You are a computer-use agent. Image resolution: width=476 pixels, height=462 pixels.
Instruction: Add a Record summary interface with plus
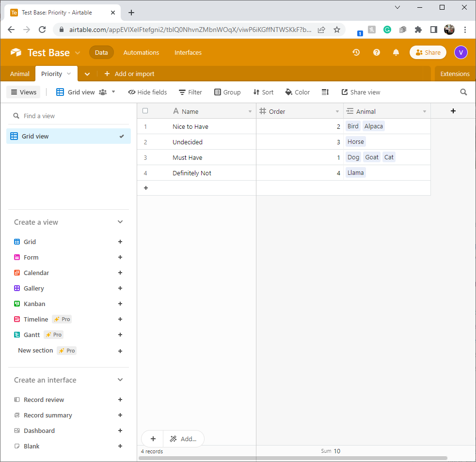click(x=120, y=415)
